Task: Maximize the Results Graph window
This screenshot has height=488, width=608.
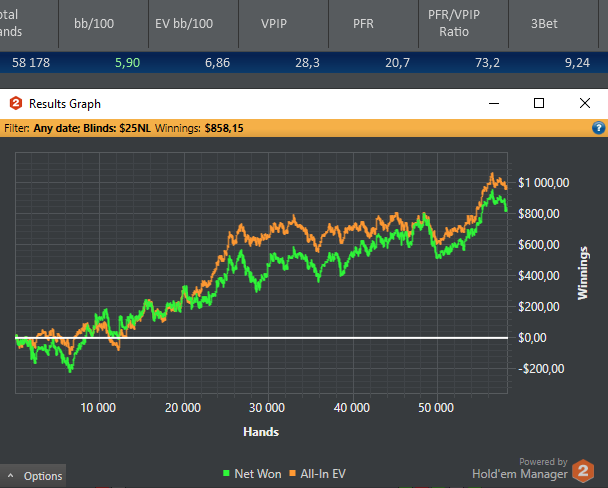Action: point(539,103)
